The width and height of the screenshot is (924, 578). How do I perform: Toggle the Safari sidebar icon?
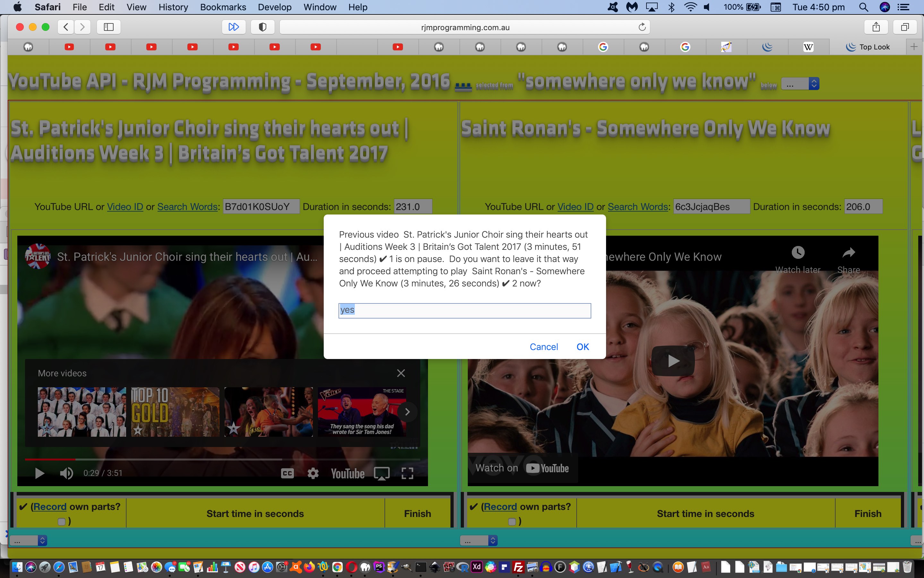click(109, 27)
